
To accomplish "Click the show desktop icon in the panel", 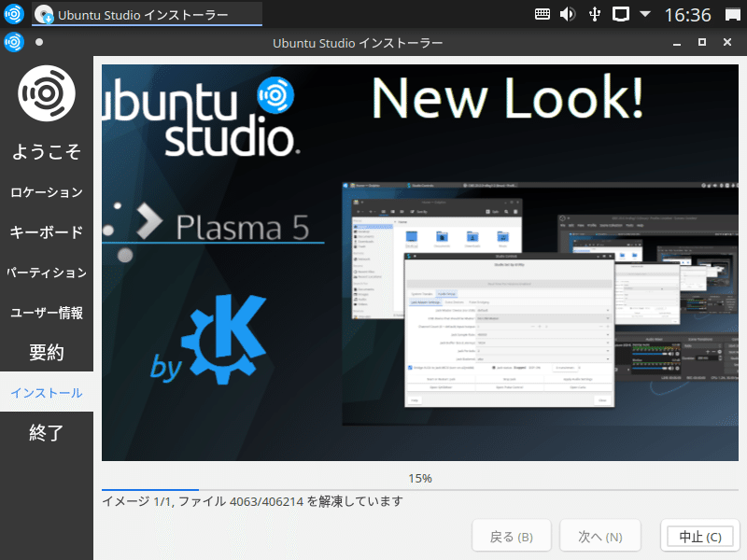I will (733, 15).
